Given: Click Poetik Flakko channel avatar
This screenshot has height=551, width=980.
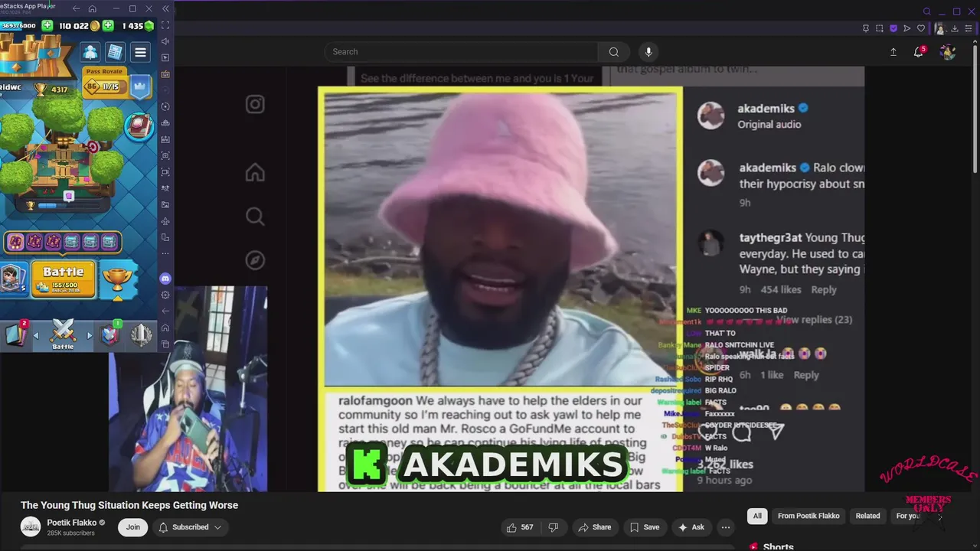Looking at the screenshot, I should (x=31, y=527).
